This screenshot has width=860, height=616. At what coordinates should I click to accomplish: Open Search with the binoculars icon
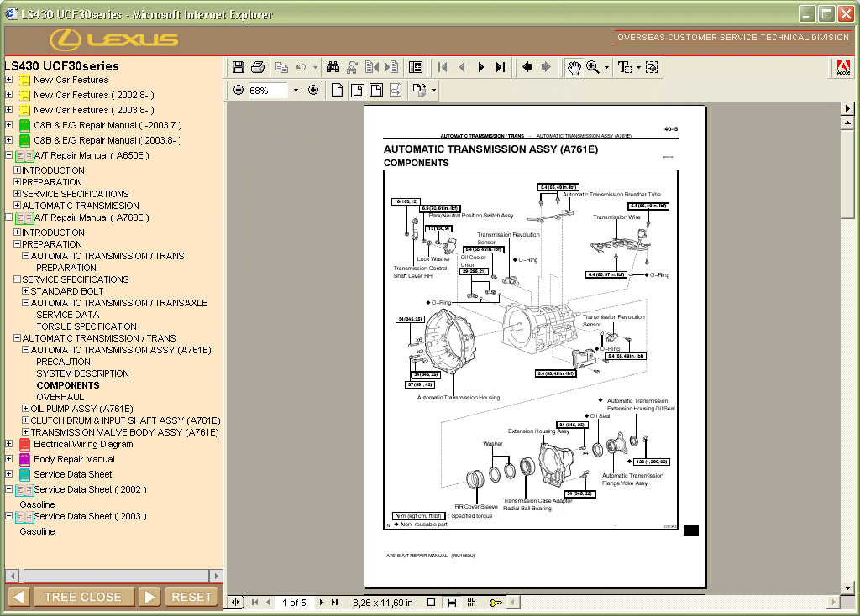coord(333,67)
